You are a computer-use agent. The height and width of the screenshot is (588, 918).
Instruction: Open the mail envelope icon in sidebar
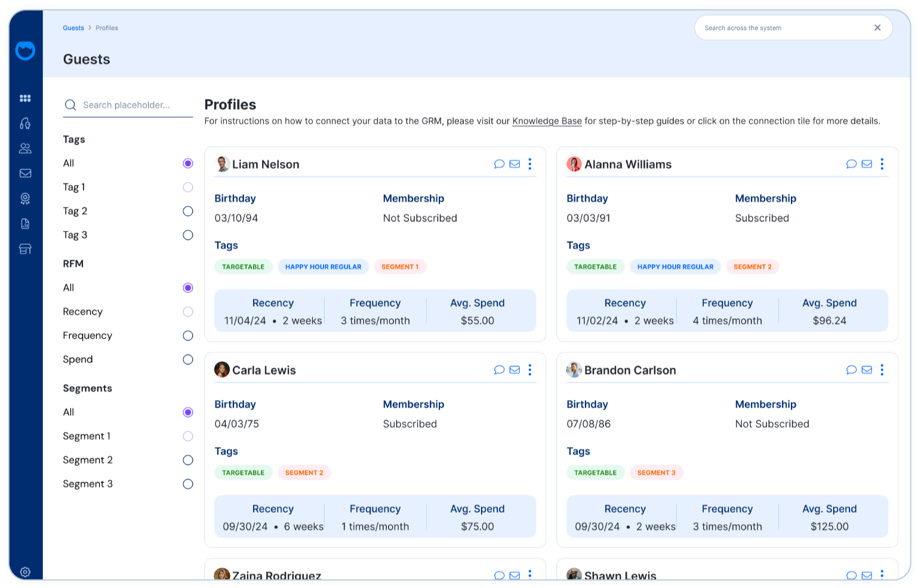pos(25,173)
